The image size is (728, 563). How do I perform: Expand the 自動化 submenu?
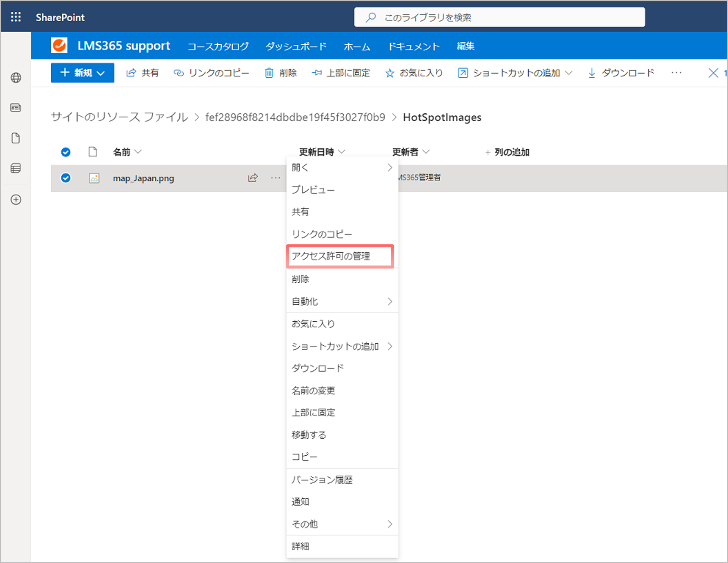[342, 301]
